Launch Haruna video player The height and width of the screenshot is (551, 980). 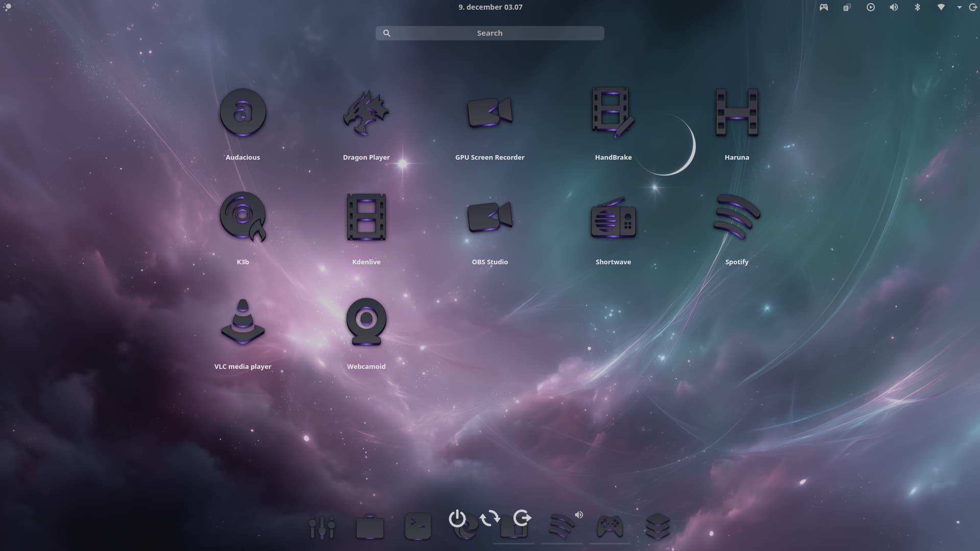click(x=737, y=113)
